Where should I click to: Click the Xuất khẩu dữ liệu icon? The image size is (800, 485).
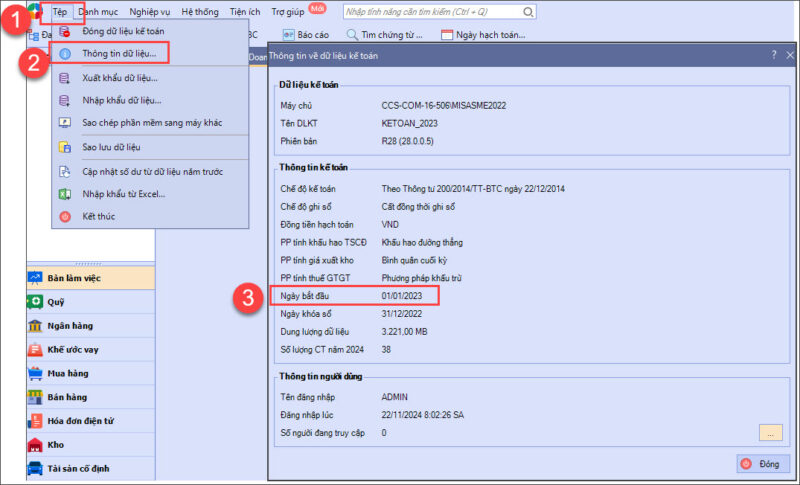click(x=65, y=77)
